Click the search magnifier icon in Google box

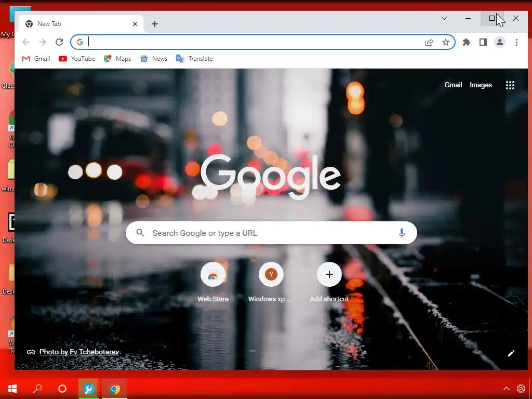point(140,233)
